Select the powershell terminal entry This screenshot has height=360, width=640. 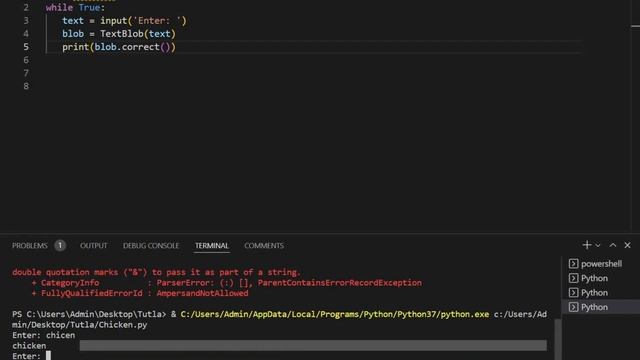601,264
